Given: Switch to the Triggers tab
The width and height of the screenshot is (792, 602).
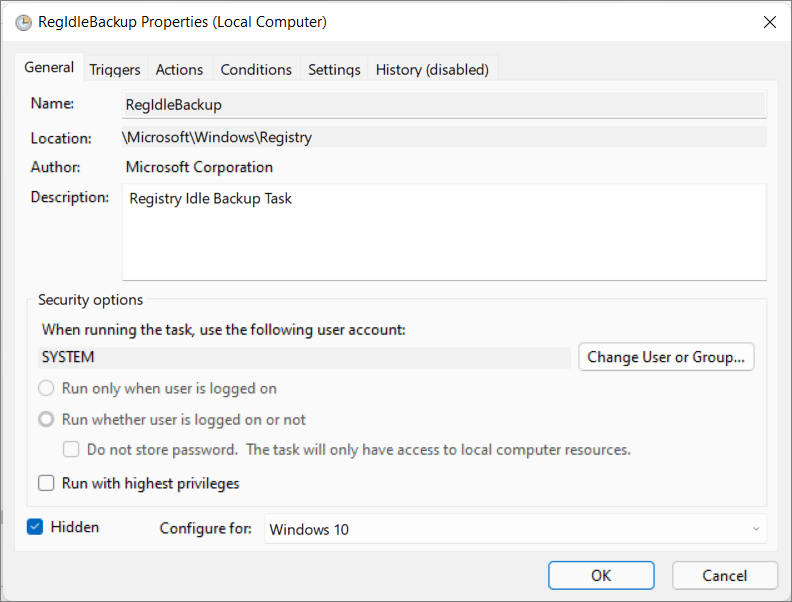Looking at the screenshot, I should tap(115, 69).
